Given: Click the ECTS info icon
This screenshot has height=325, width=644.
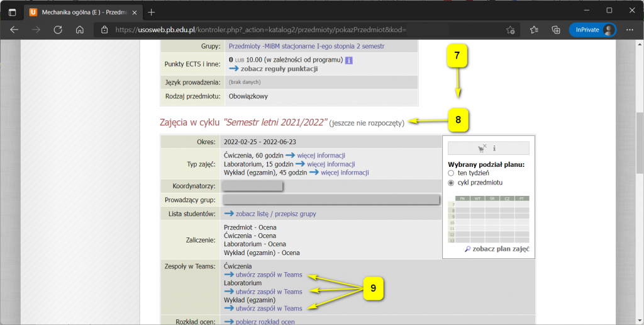Looking at the screenshot, I should pyautogui.click(x=348, y=60).
